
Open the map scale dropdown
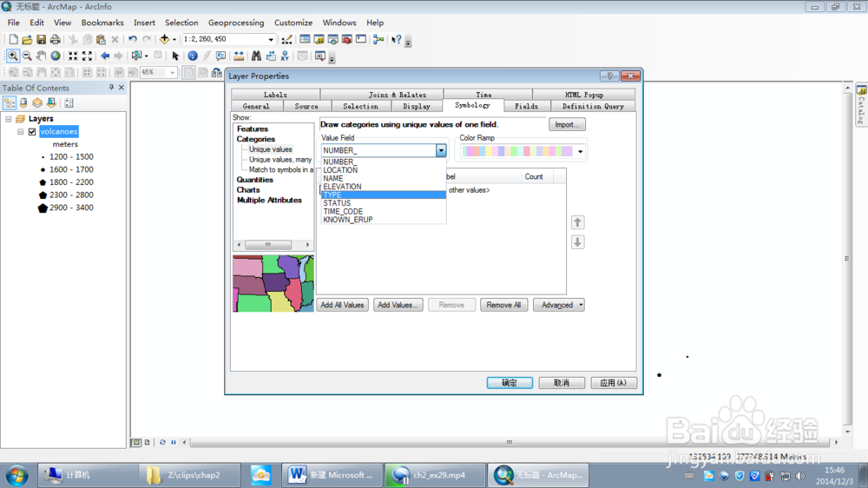click(x=271, y=39)
